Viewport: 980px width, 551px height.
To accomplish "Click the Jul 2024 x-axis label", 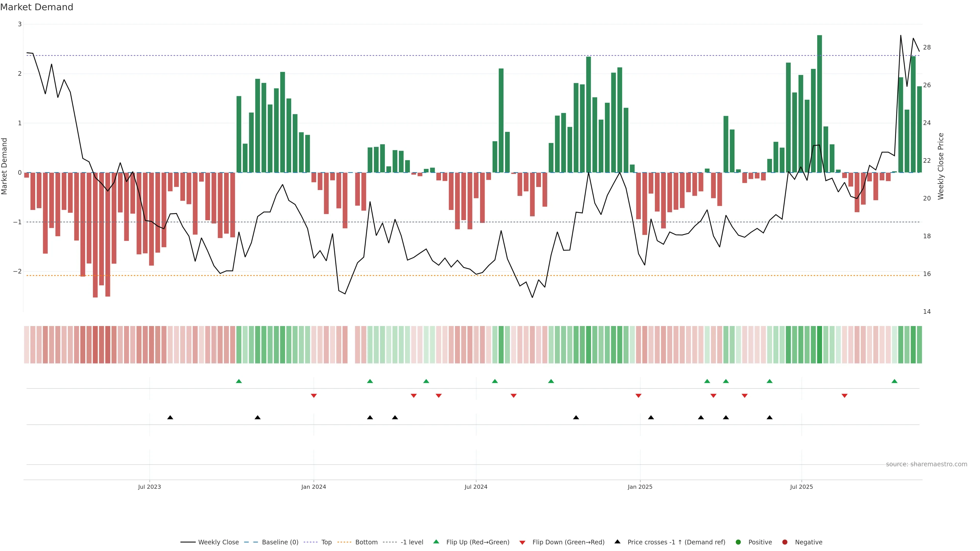I will tap(475, 487).
